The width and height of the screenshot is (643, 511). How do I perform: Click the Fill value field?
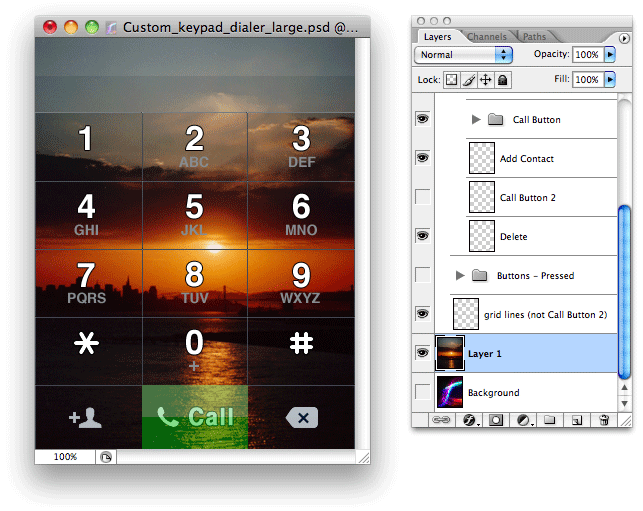point(588,80)
